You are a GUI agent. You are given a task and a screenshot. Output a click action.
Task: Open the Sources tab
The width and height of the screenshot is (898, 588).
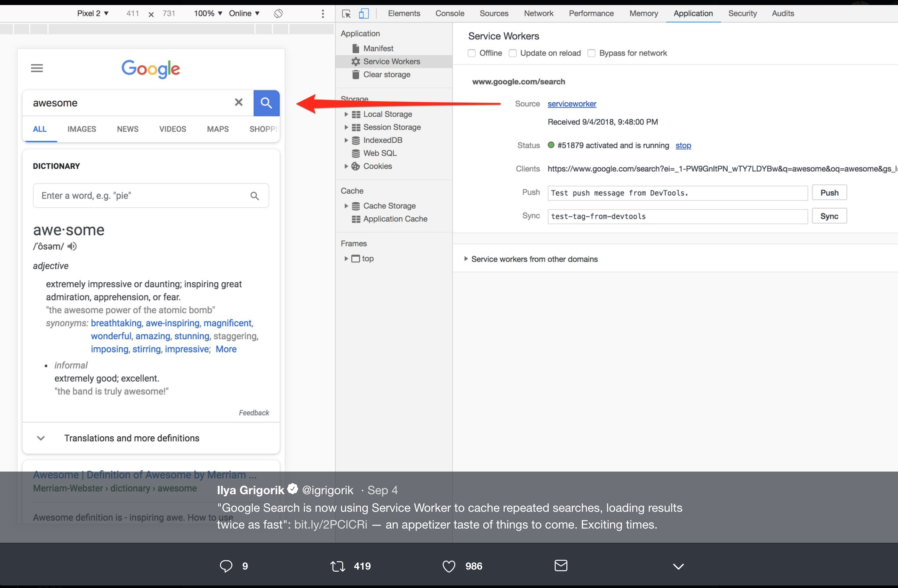coord(494,13)
